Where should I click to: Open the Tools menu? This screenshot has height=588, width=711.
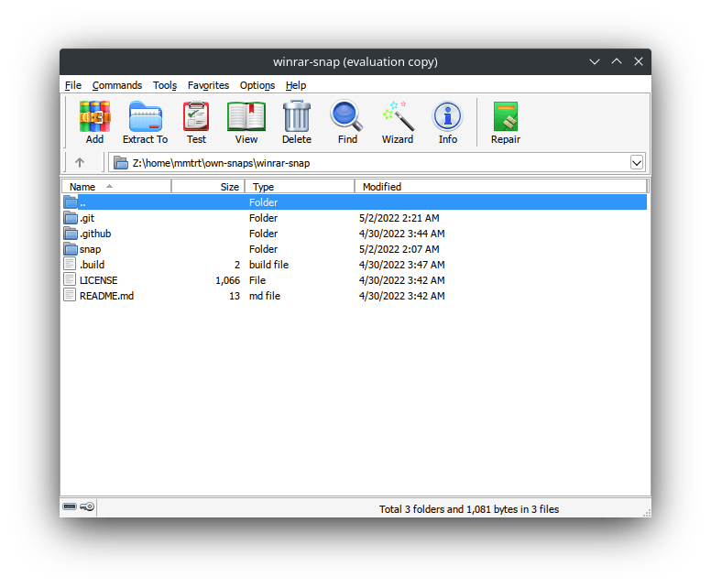[165, 85]
